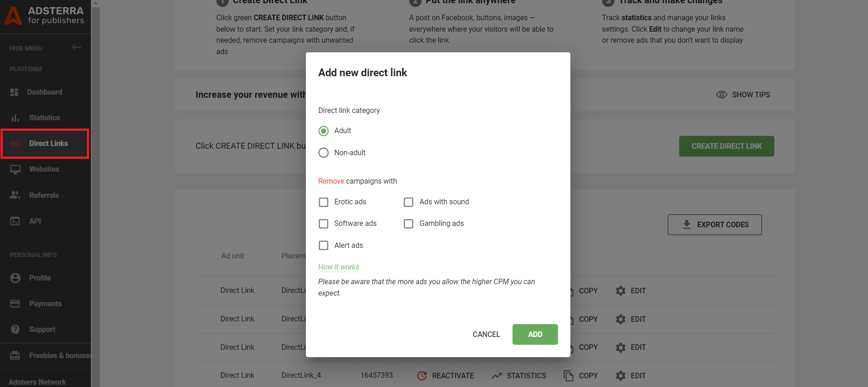Open the How it works link

(338, 267)
